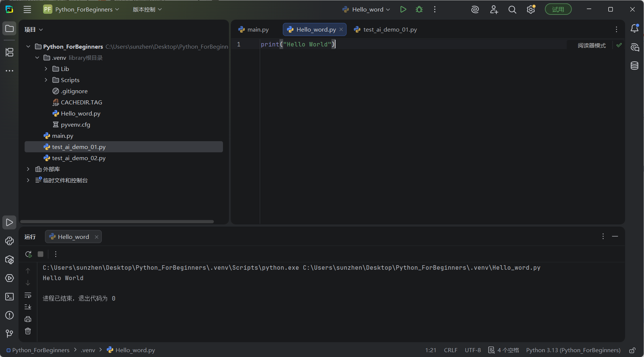Open Hello_word run configuration dropdown

pyautogui.click(x=366, y=10)
